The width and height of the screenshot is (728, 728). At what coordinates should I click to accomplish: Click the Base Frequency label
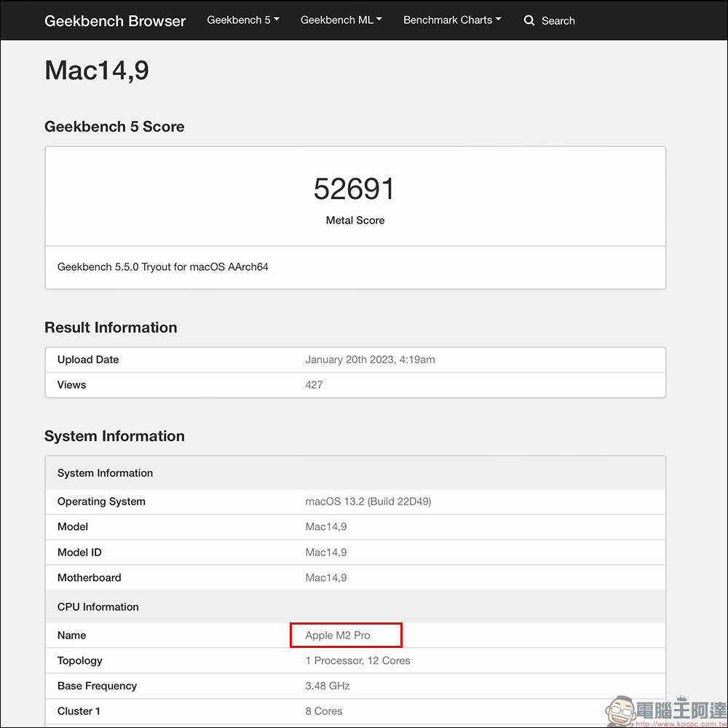(x=97, y=686)
